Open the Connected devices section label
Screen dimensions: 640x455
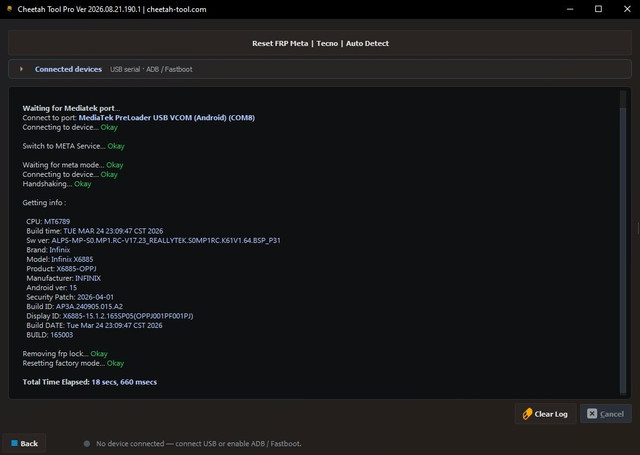[x=68, y=69]
